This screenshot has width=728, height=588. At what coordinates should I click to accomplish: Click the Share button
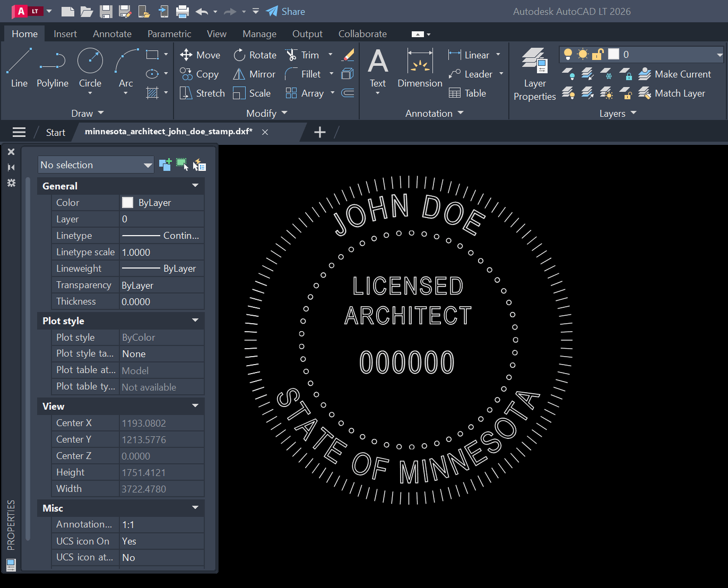click(285, 11)
